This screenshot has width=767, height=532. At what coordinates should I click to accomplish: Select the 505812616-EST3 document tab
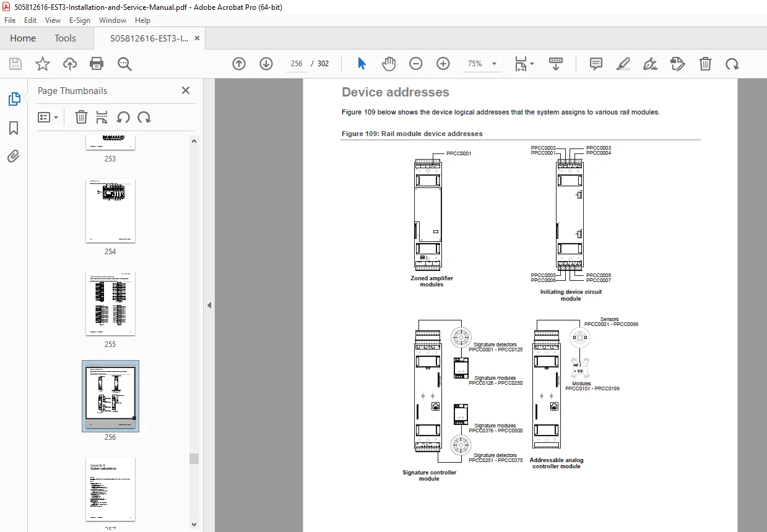point(149,38)
